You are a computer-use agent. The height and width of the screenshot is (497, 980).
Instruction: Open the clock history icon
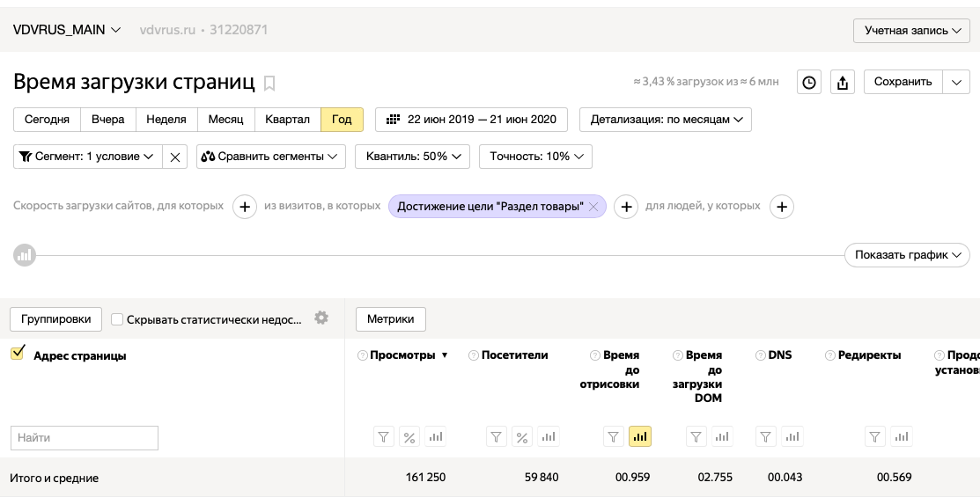(x=809, y=82)
